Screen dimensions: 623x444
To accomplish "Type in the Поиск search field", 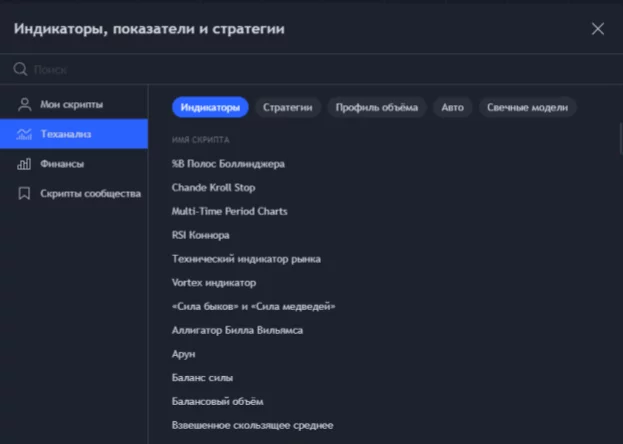I will point(300,70).
